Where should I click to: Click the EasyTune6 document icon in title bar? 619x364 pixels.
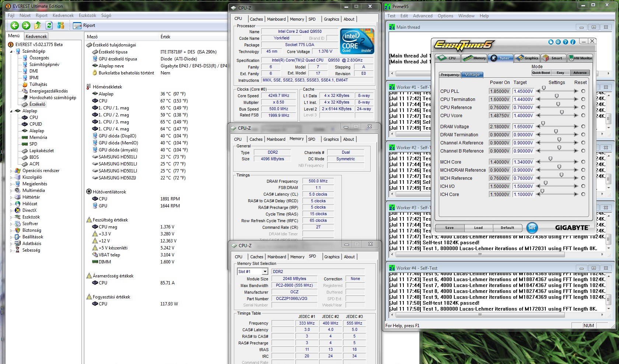point(551,42)
